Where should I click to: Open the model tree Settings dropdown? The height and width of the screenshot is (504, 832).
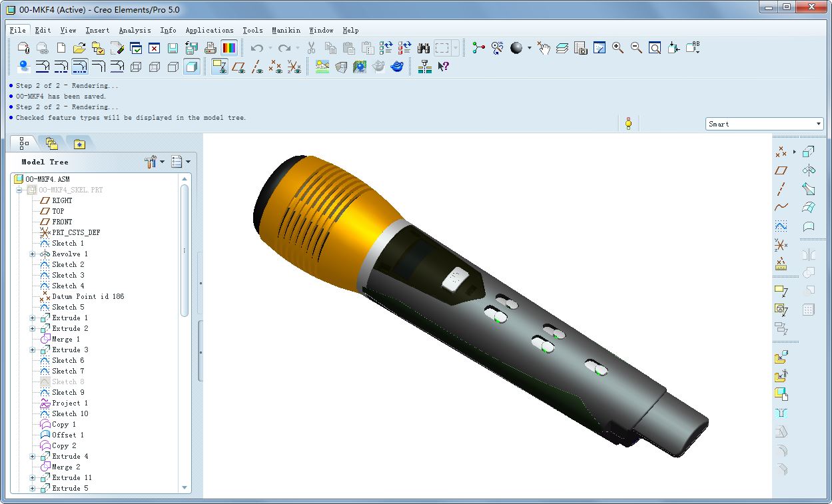(155, 161)
